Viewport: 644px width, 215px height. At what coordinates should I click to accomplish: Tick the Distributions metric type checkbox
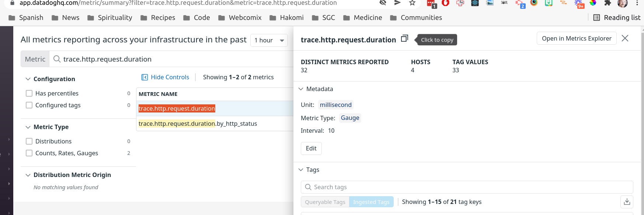29,141
